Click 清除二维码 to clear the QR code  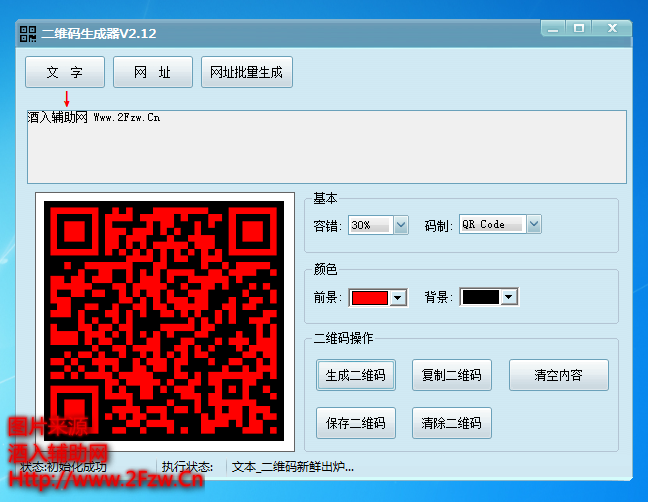coord(452,423)
